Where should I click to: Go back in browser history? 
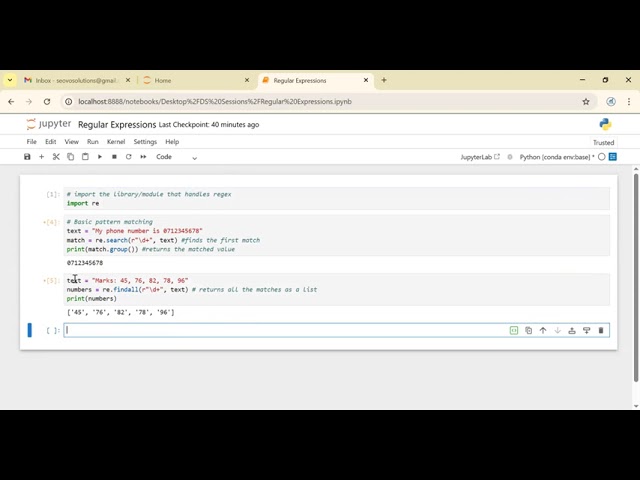click(x=11, y=102)
